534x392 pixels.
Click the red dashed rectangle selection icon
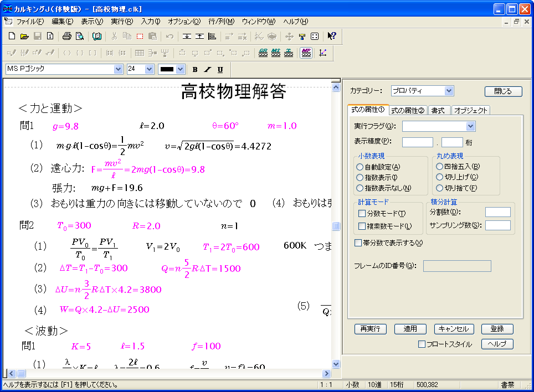(140, 36)
